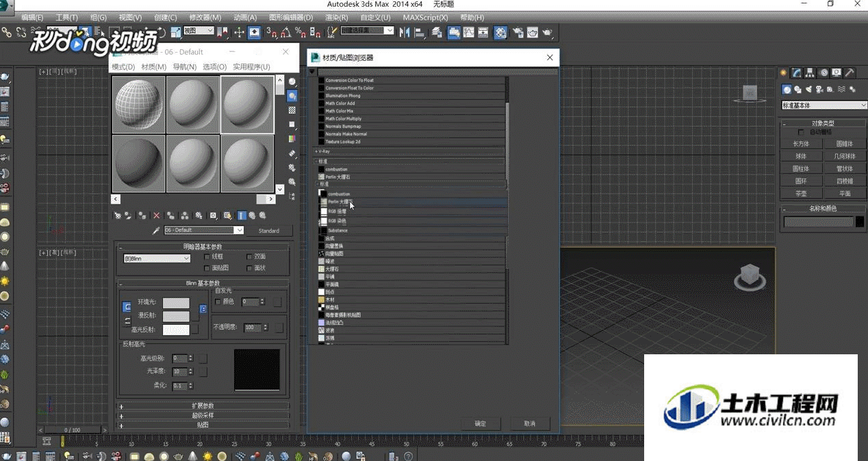Toggle Backlight icon in material editor
The image size is (868, 461).
tap(292, 96)
